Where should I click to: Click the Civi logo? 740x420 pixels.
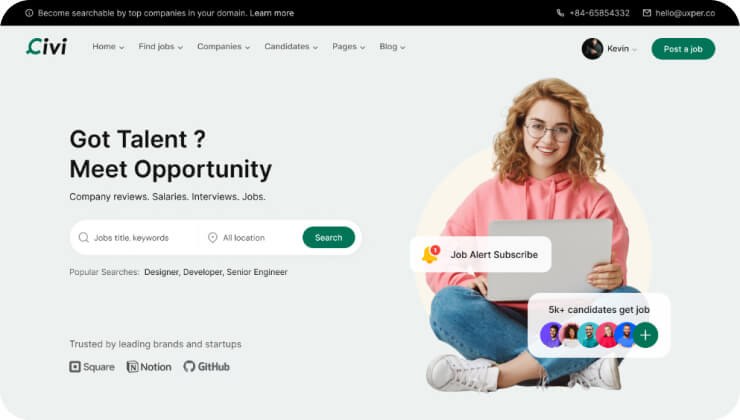pyautogui.click(x=46, y=47)
